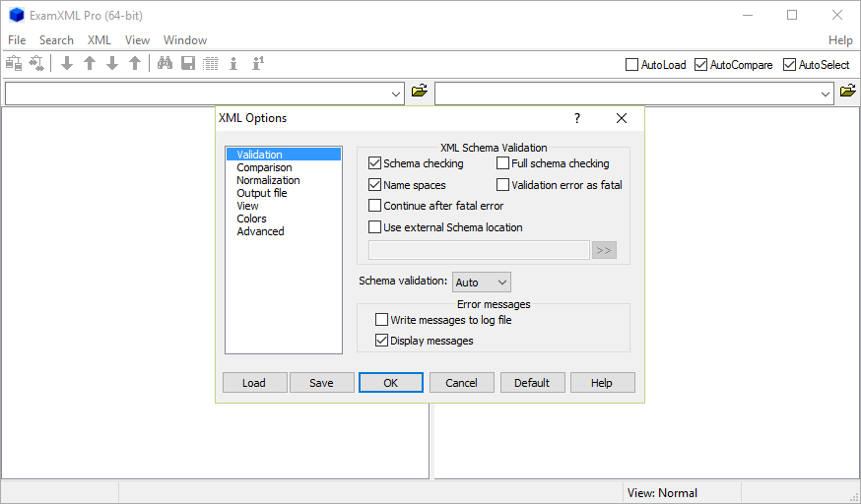Expand the right file path dropdown arrow
The image size is (861, 504).
tap(825, 94)
